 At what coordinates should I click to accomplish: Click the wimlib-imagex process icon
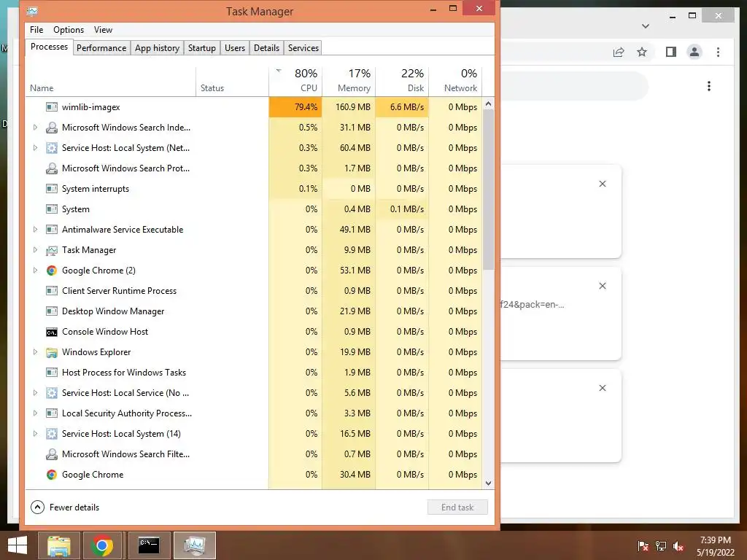point(52,107)
